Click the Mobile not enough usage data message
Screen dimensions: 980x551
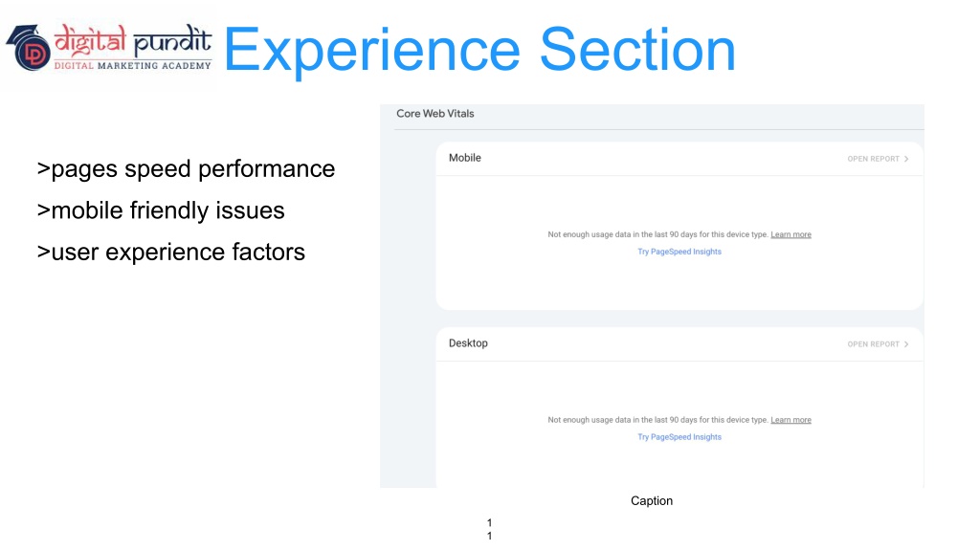pos(657,234)
